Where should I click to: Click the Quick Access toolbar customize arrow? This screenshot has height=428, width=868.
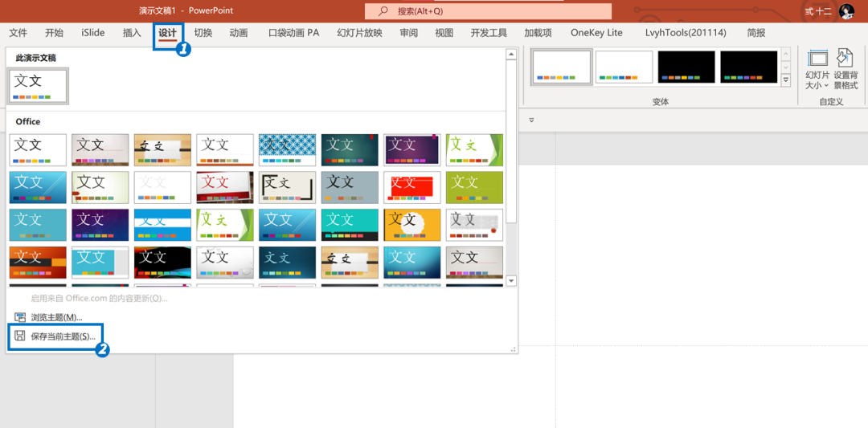click(531, 120)
